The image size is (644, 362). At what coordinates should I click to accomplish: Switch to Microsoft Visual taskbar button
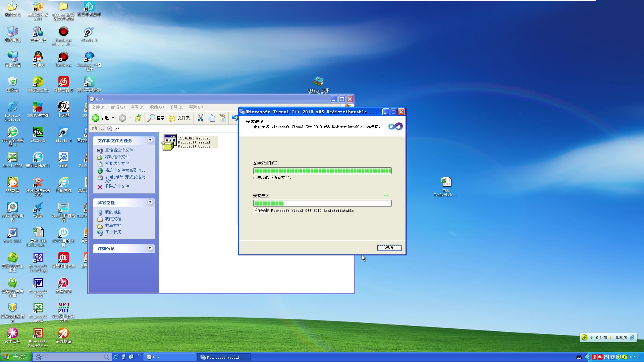pos(224,357)
